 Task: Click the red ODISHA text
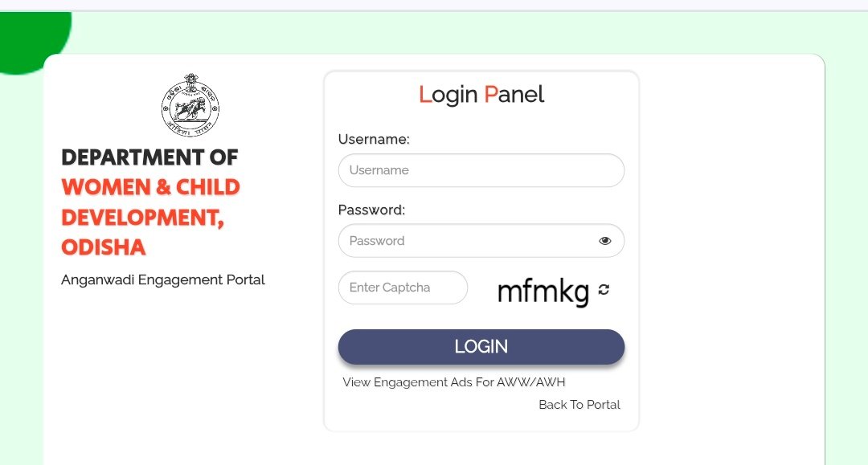(x=103, y=247)
